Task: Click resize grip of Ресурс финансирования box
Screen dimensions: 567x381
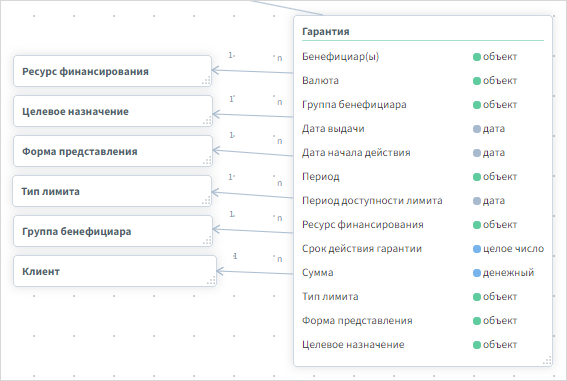Action: (x=206, y=81)
